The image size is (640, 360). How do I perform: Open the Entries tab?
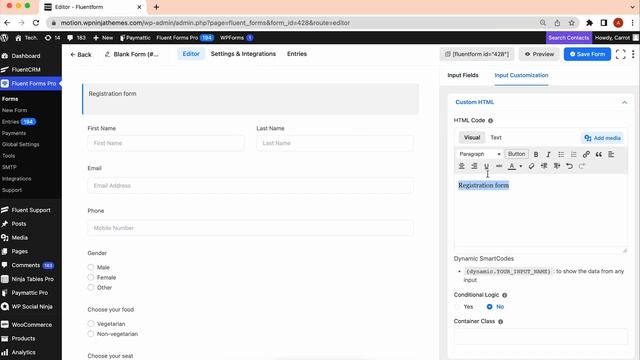[x=297, y=54]
